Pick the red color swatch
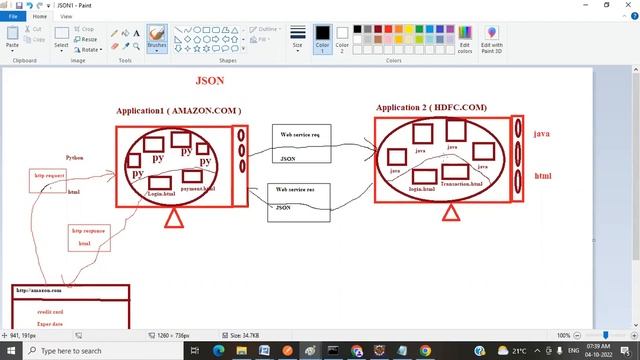The height and width of the screenshot is (360, 640). coord(388,29)
